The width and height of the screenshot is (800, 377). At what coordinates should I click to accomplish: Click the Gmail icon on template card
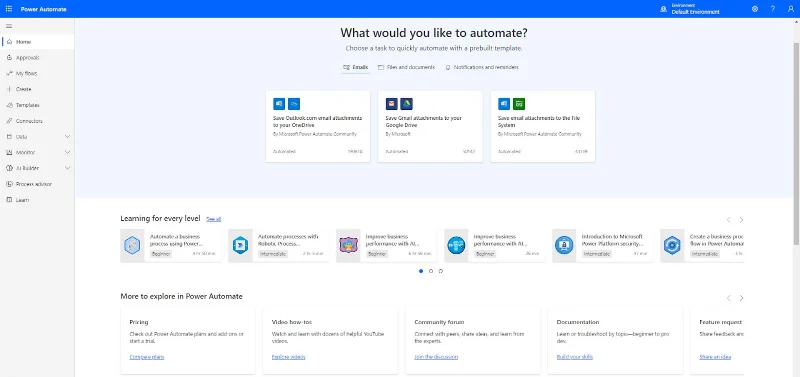(x=391, y=104)
